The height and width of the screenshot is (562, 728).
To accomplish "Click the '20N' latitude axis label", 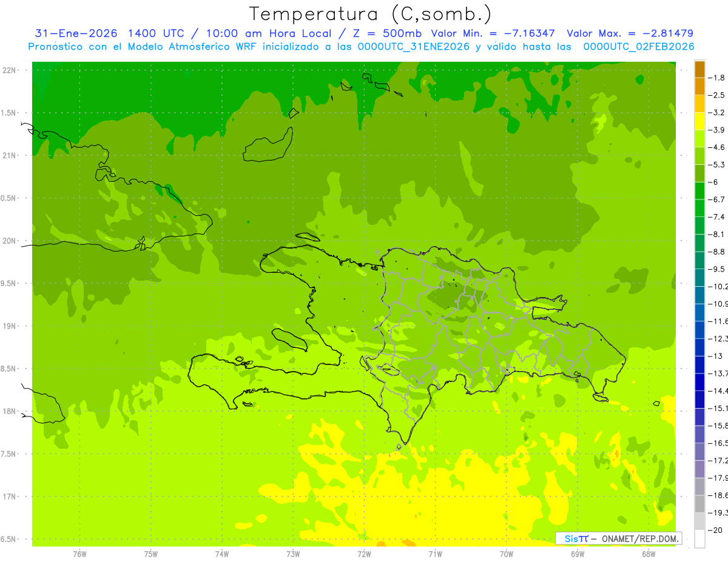I will [x=8, y=241].
